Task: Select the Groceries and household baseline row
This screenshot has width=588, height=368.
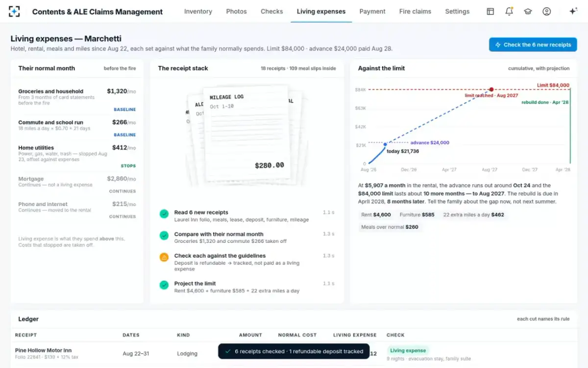Action: click(77, 100)
